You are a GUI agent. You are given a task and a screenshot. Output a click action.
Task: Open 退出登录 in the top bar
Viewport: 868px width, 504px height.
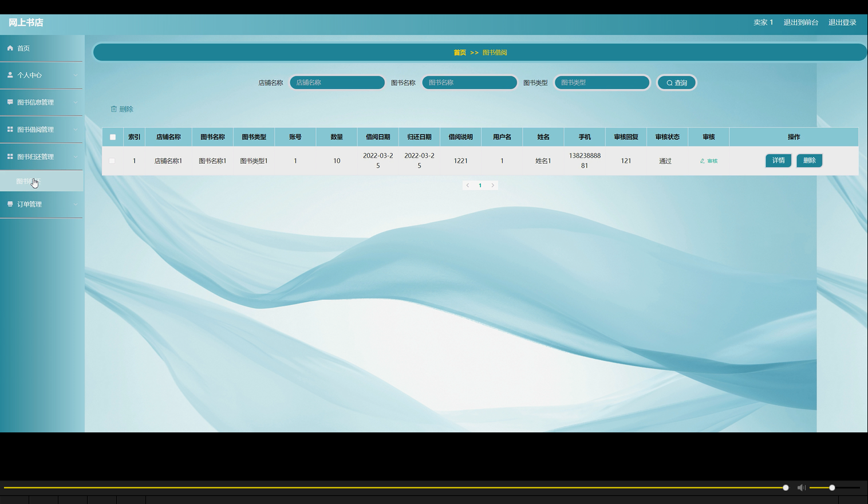842,22
